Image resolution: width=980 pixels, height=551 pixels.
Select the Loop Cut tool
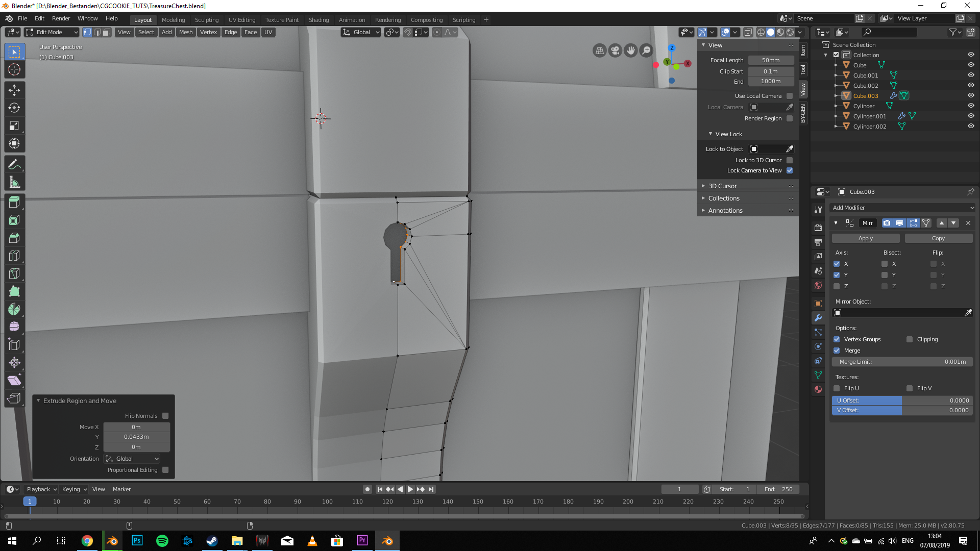[14, 256]
